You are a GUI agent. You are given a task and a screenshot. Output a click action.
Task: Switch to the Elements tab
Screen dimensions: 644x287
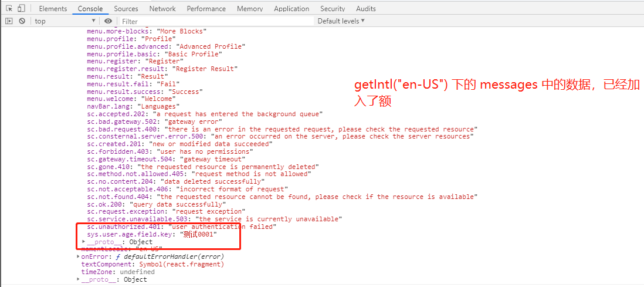pos(53,9)
